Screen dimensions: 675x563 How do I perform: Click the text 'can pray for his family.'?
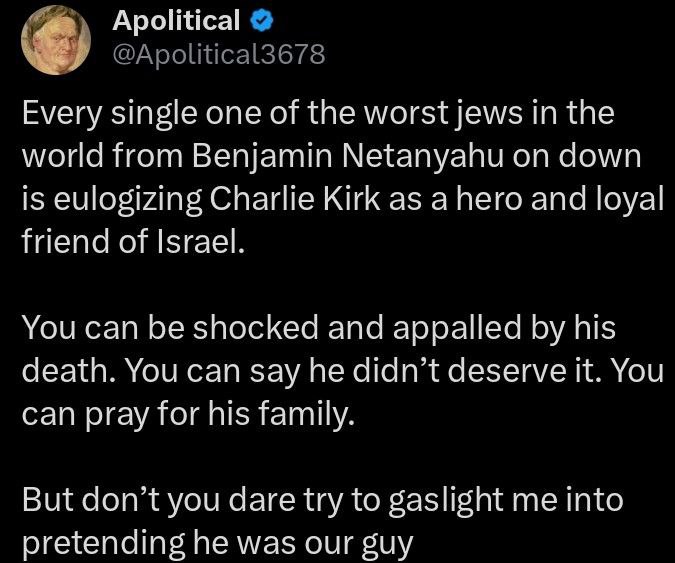[189, 414]
